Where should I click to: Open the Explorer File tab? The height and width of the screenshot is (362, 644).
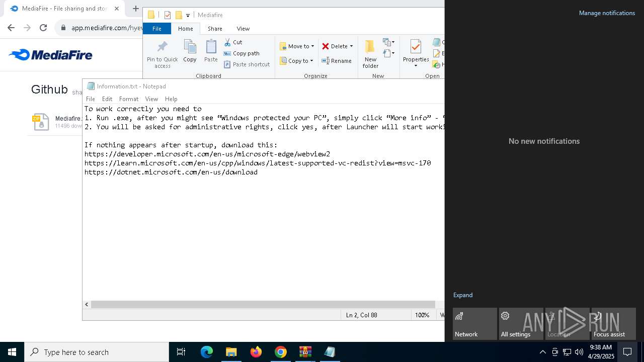[157, 29]
